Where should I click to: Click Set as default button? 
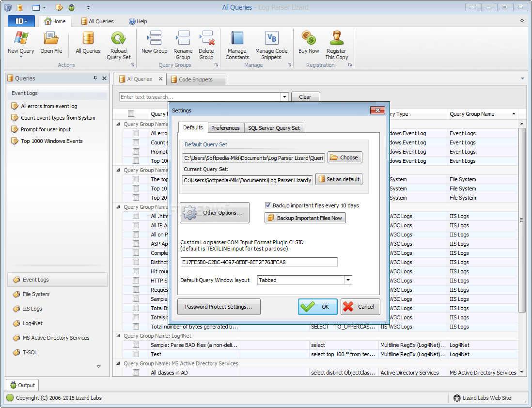[339, 179]
